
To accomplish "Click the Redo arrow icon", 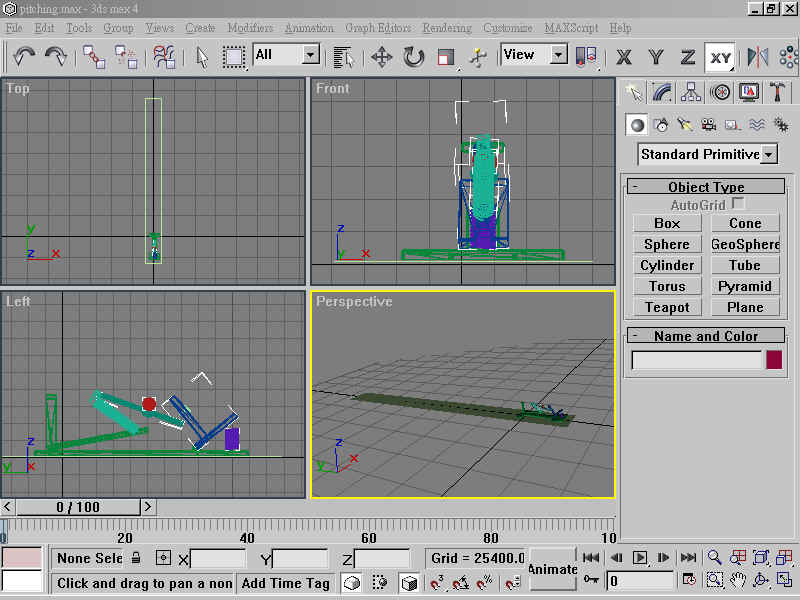I will [56, 56].
